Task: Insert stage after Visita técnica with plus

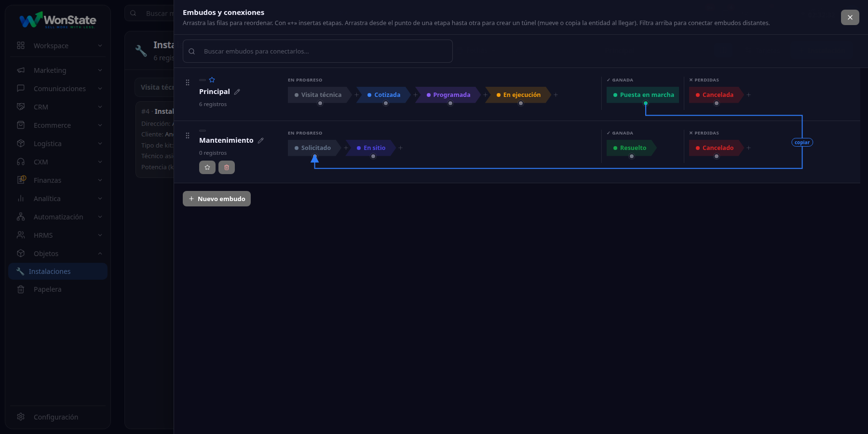Action: click(x=357, y=95)
